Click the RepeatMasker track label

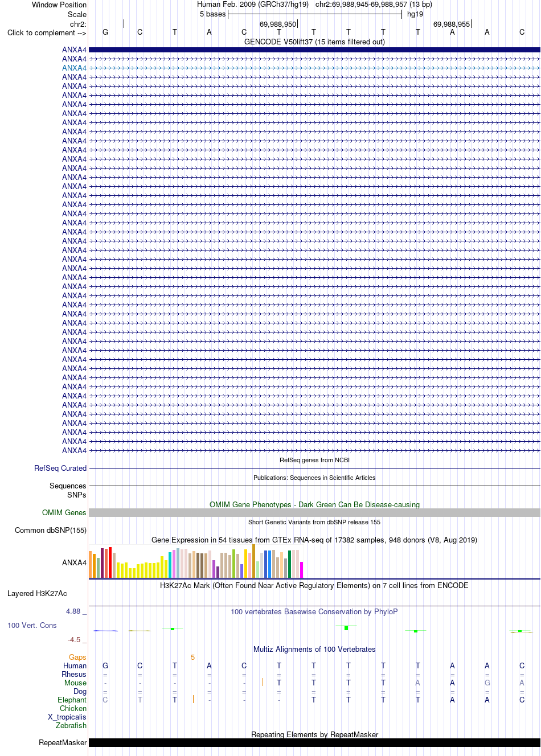pos(63,742)
